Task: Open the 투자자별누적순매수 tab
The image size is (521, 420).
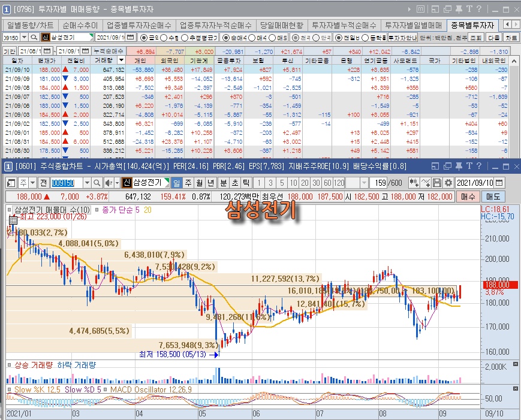Action: [x=344, y=25]
